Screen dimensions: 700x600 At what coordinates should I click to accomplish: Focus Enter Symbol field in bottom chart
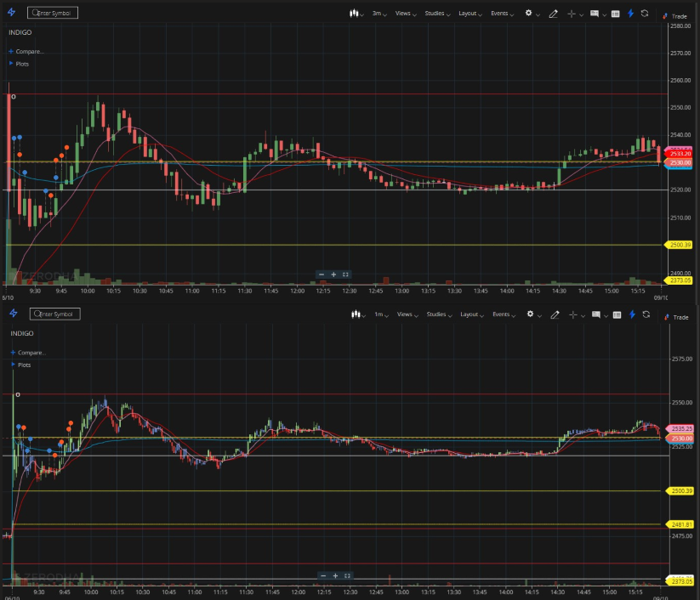point(54,314)
